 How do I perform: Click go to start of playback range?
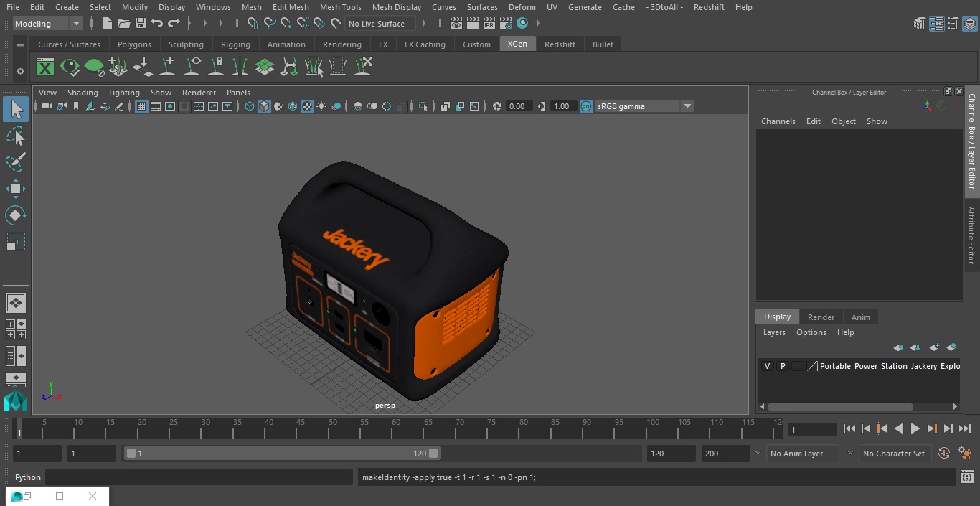(849, 428)
